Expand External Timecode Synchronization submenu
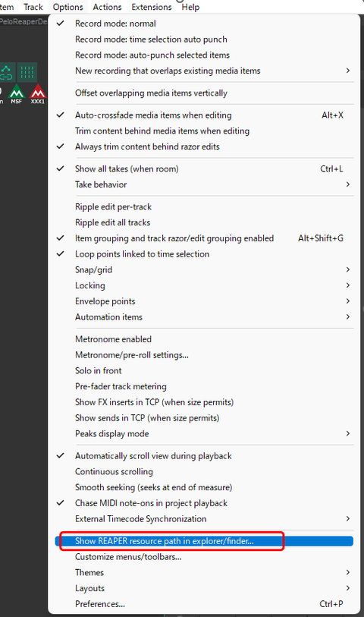Screen dimensions: 364x617 coord(204,519)
